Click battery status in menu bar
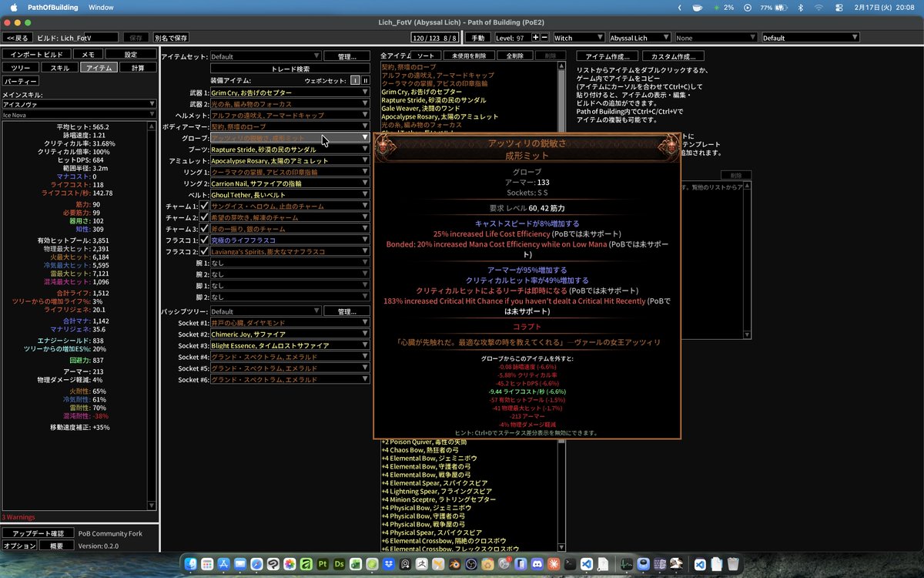This screenshot has width=924, height=578. coord(774,8)
